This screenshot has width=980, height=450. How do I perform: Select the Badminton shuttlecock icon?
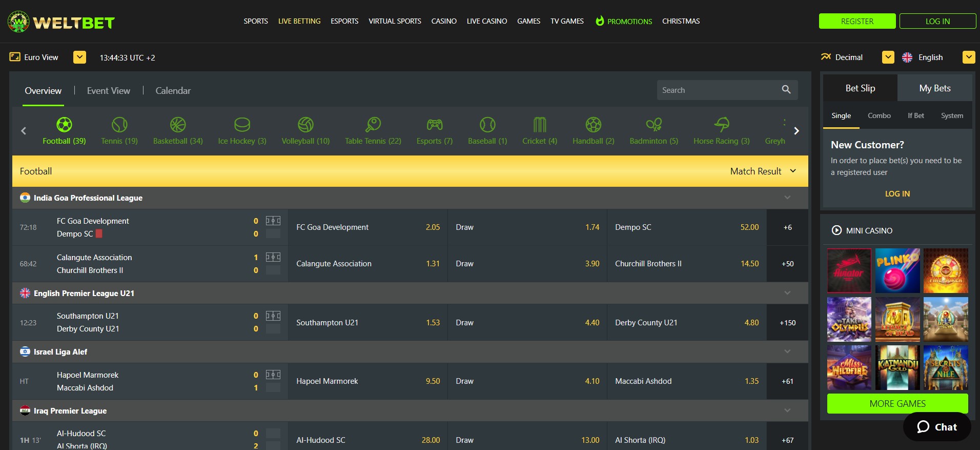[654, 124]
